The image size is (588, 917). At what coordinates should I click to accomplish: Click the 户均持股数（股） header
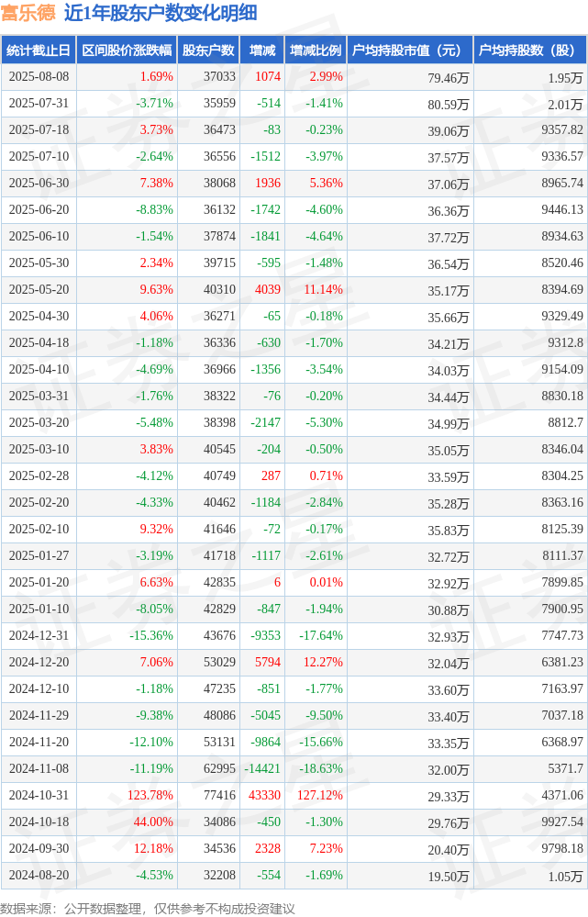click(x=531, y=50)
